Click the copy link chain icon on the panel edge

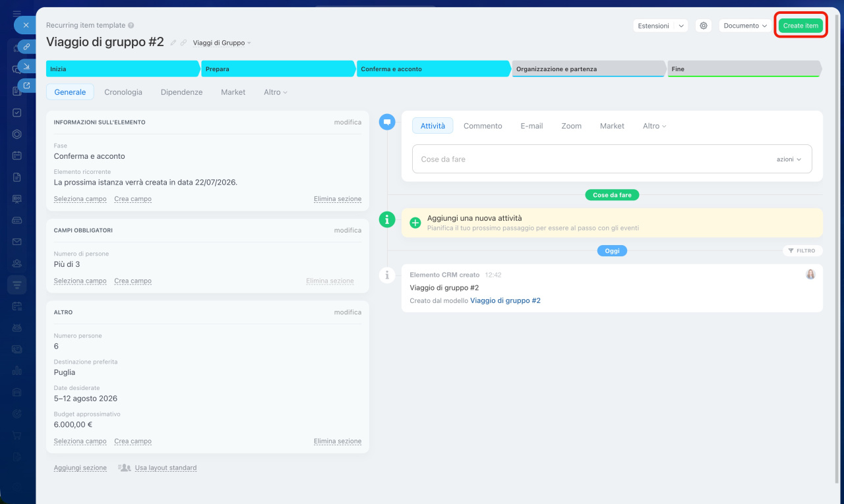pos(26,46)
